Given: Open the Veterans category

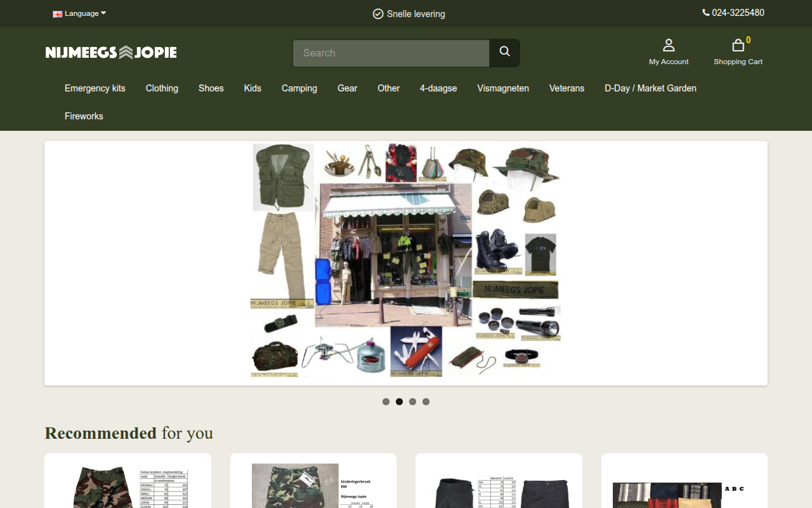Looking at the screenshot, I should pos(566,88).
